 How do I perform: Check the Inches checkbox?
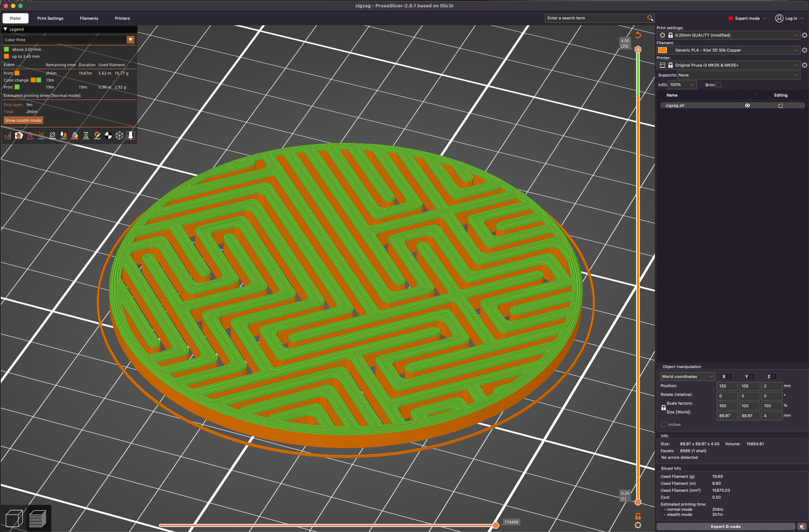click(664, 424)
